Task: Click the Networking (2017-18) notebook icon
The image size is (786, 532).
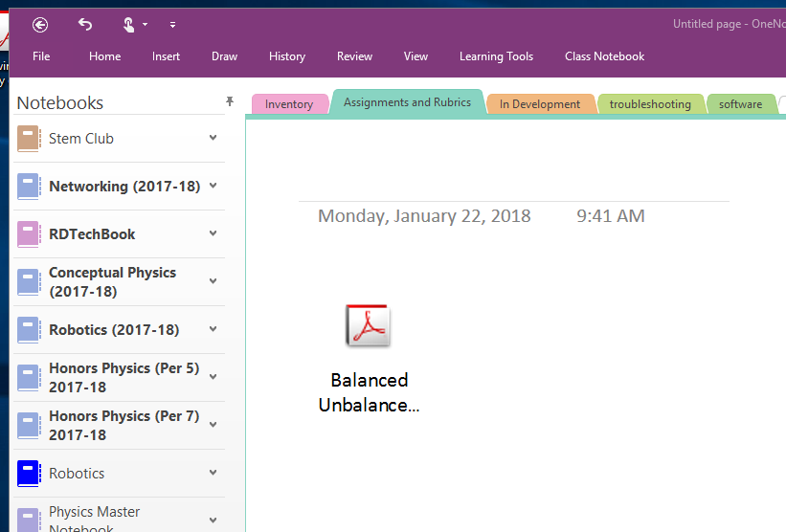Action: pyautogui.click(x=29, y=187)
